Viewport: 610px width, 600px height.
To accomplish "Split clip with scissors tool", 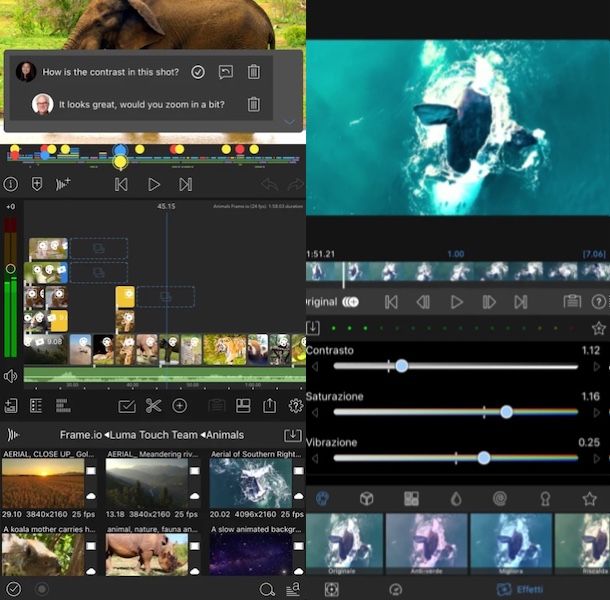I will pyautogui.click(x=153, y=406).
